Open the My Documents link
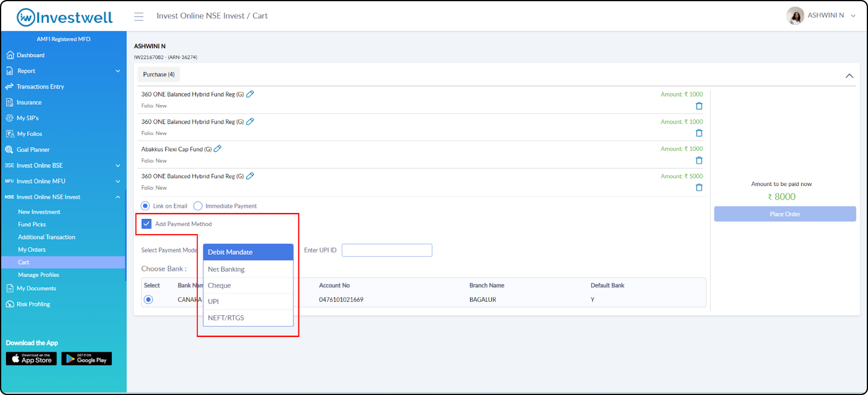Screen dimensions: 868x395 (x=36, y=289)
